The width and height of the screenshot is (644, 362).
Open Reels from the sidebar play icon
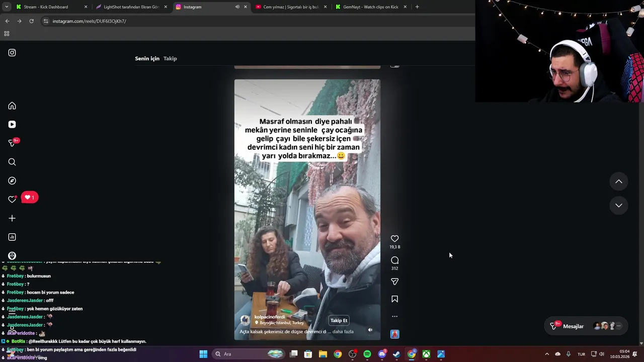[x=12, y=125]
